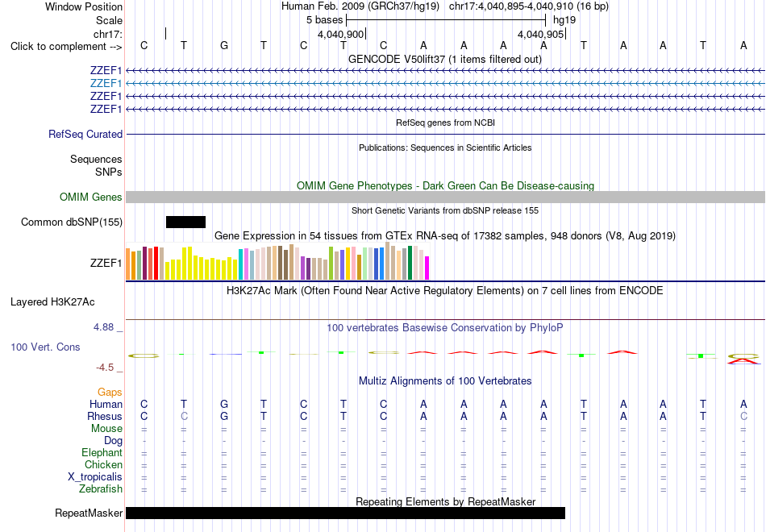Click the 'X_tropicalis' alignment row label
The width and height of the screenshot is (766, 532).
(x=95, y=477)
